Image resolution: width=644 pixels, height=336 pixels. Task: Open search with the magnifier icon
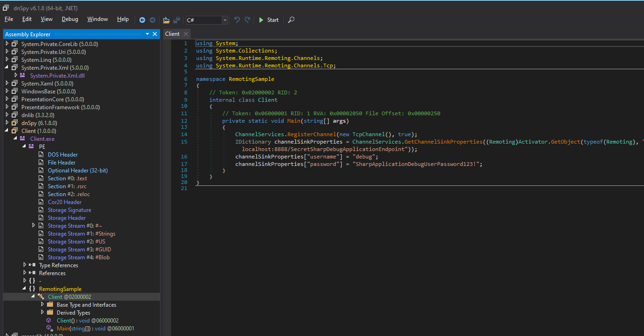[291, 20]
